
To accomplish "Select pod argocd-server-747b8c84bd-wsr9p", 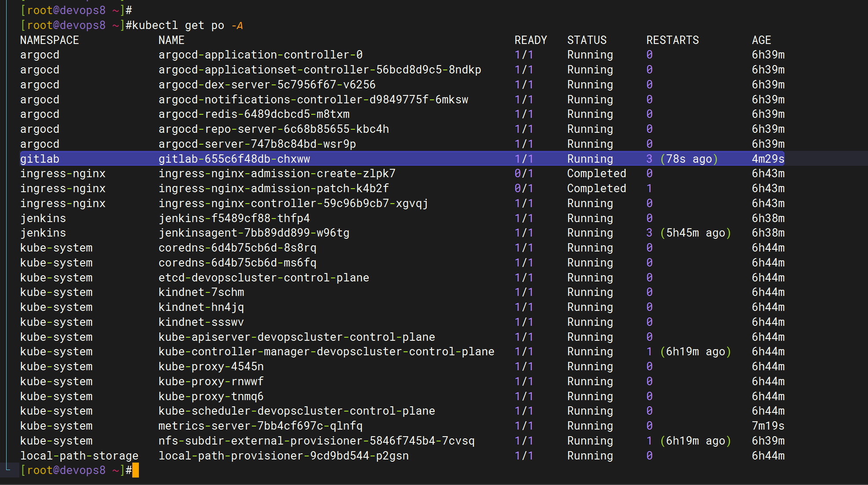I will coord(257,144).
